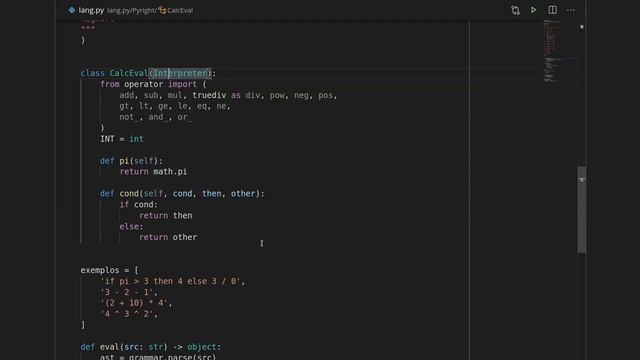
Task: Click the 'CalcEval' class name
Action: (x=129, y=73)
